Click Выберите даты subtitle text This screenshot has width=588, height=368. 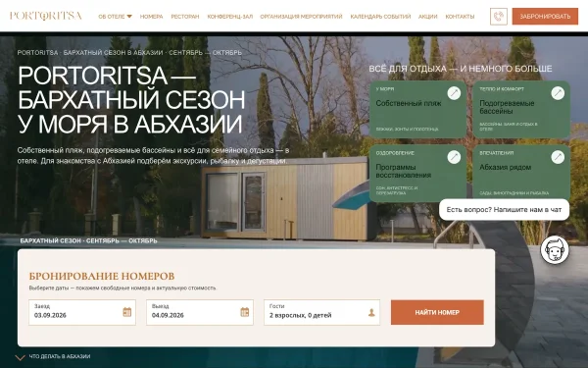coord(122,288)
